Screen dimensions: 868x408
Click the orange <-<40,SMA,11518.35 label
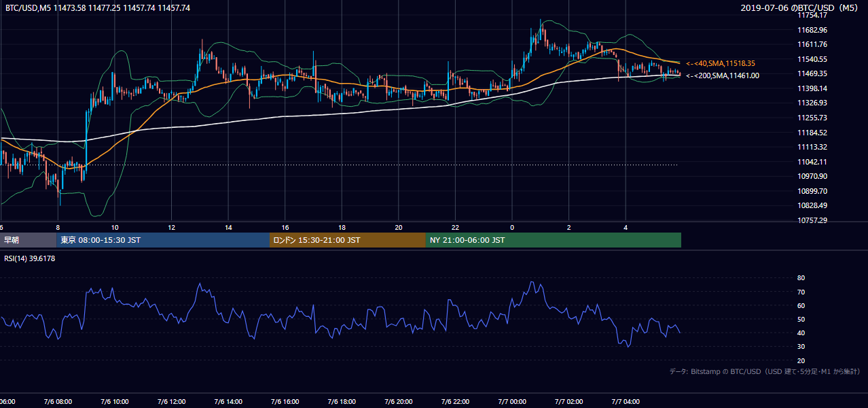pyautogui.click(x=721, y=63)
